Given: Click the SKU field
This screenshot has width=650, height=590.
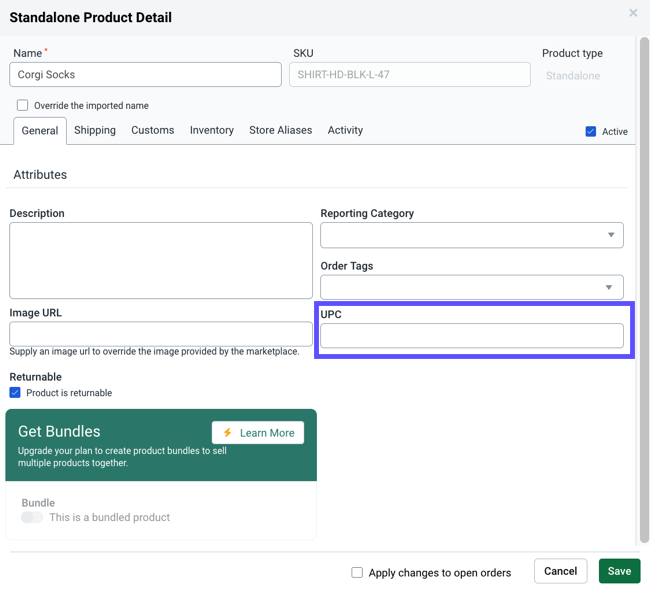Looking at the screenshot, I should [x=410, y=75].
